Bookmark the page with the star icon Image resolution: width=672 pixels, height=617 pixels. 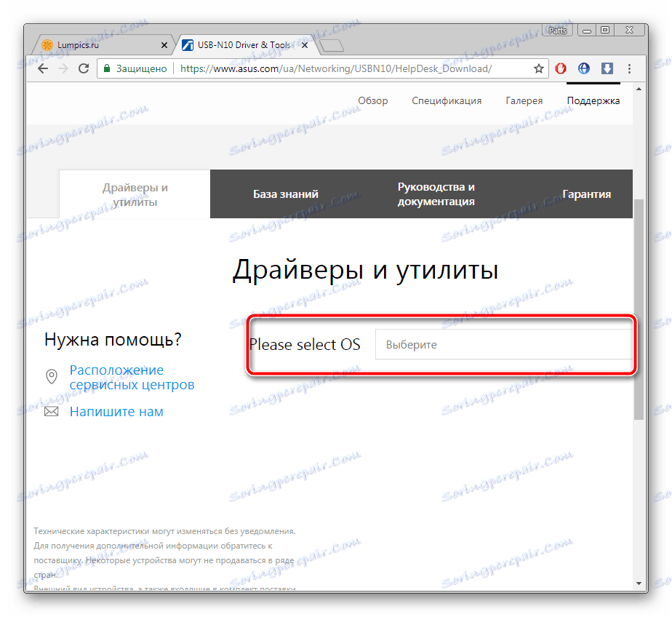point(539,68)
